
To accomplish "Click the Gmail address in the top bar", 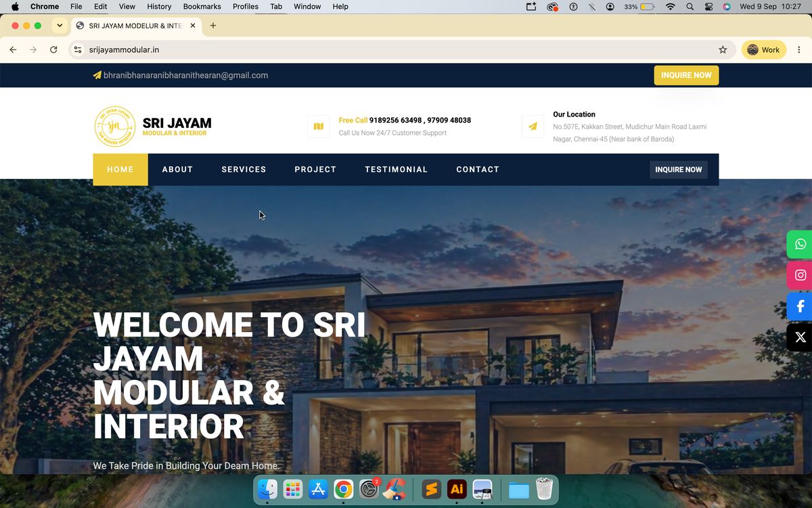I will [x=186, y=75].
